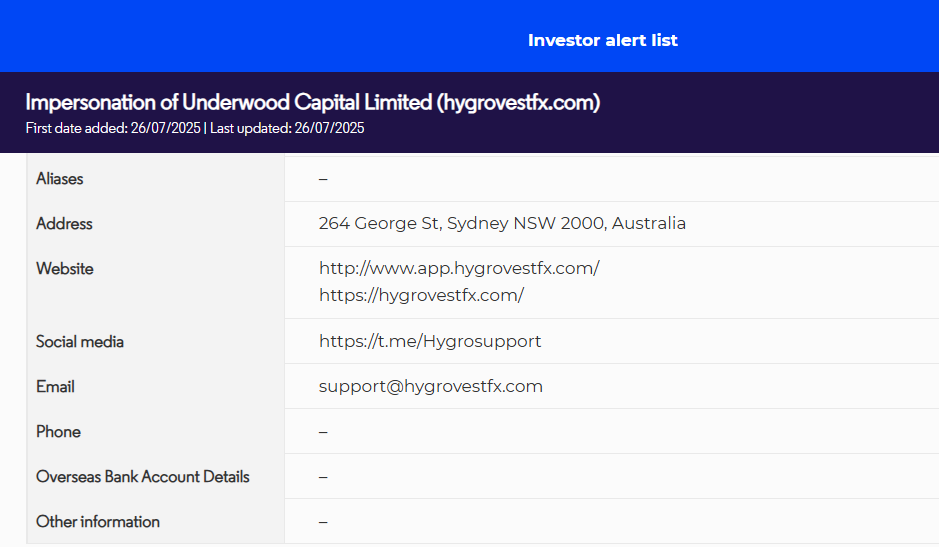Open the Investor alert list link
Image resolution: width=939 pixels, height=547 pixels.
602,40
